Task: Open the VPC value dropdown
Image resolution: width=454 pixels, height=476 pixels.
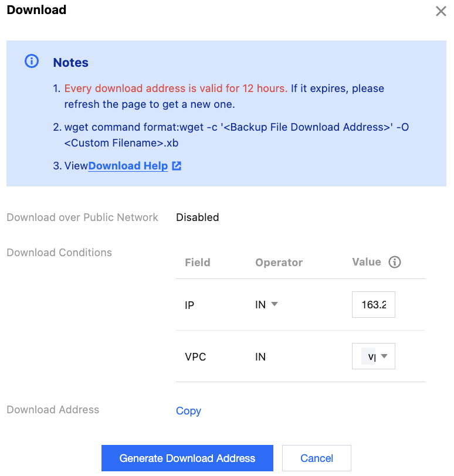Action: point(374,356)
